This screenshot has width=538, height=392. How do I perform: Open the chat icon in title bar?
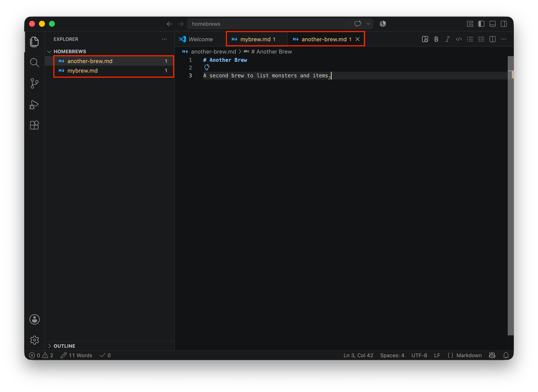(x=358, y=24)
